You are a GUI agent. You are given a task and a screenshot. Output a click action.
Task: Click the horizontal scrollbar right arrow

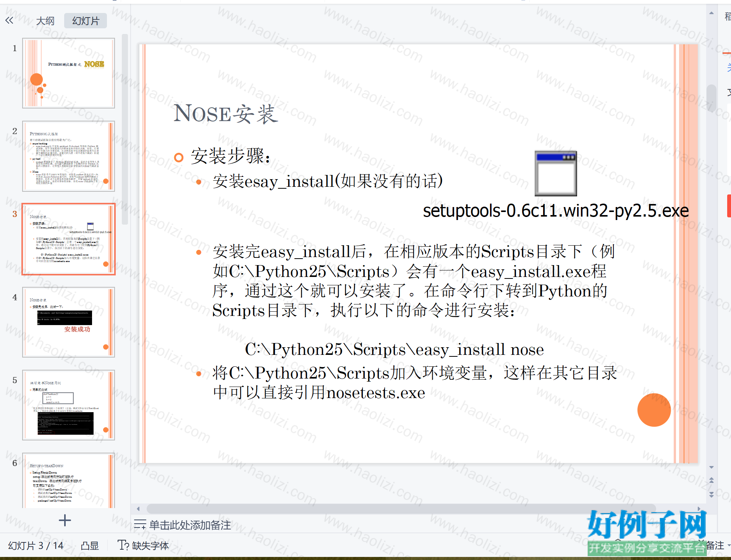point(699,508)
